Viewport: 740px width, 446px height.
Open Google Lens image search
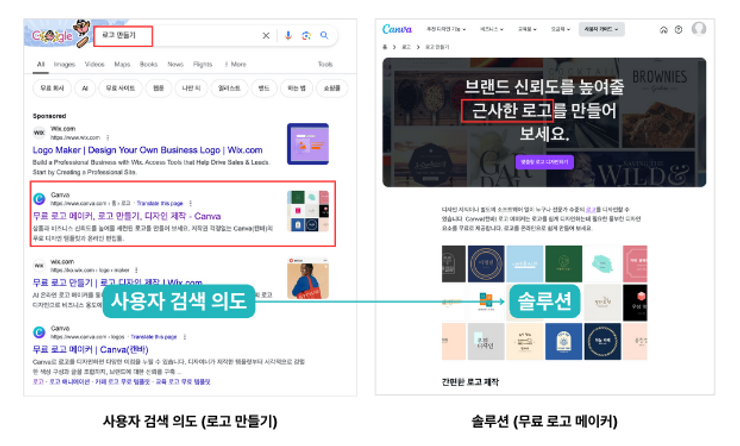pos(306,36)
